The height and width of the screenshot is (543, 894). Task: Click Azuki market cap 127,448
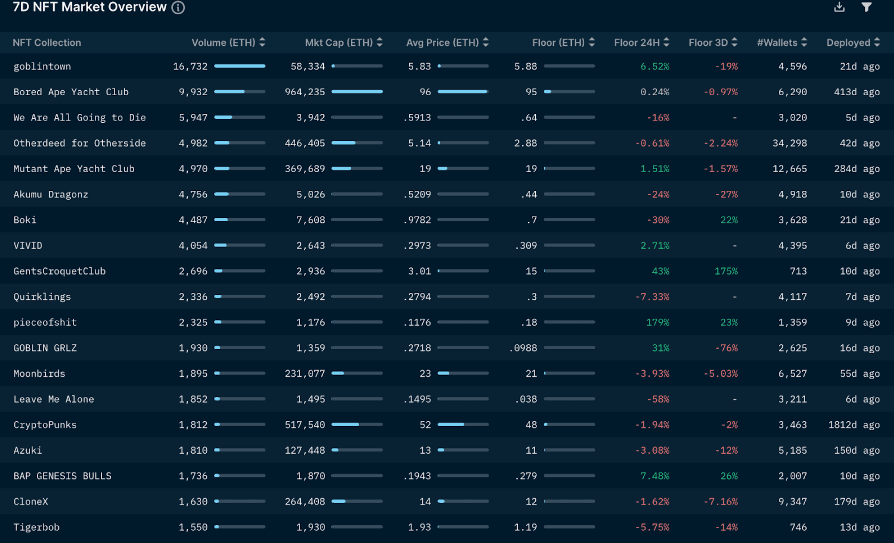point(305,451)
